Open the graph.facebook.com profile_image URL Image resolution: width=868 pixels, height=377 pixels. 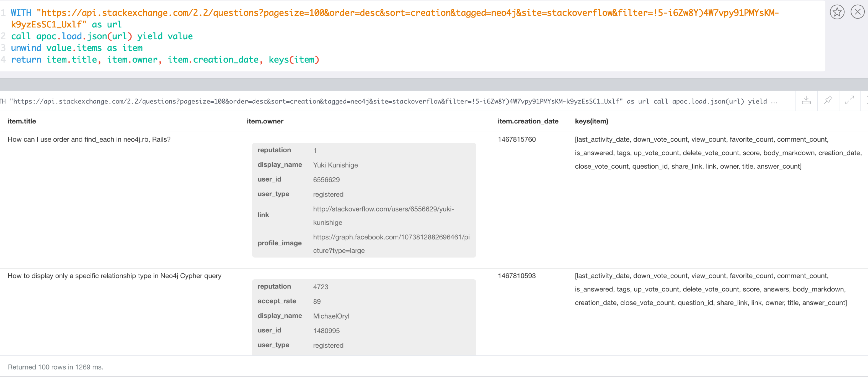tap(391, 244)
